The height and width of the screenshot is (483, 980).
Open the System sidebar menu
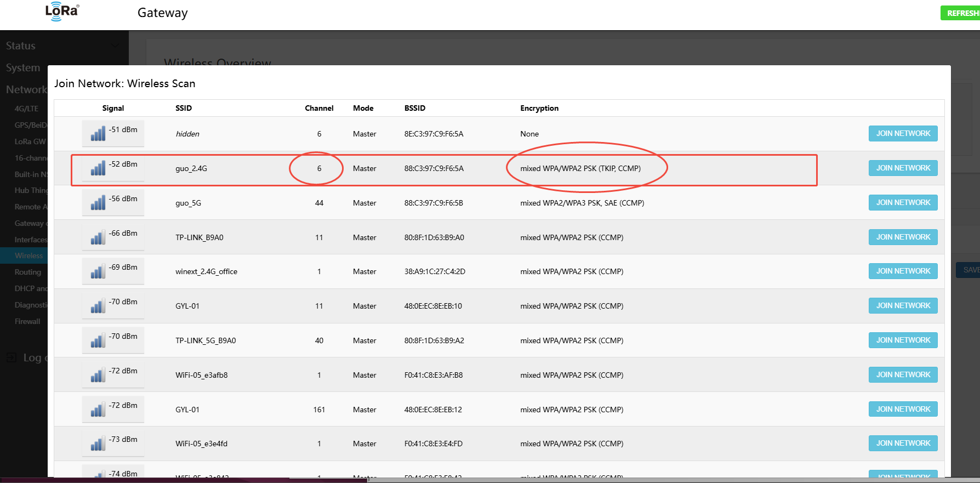tap(23, 68)
